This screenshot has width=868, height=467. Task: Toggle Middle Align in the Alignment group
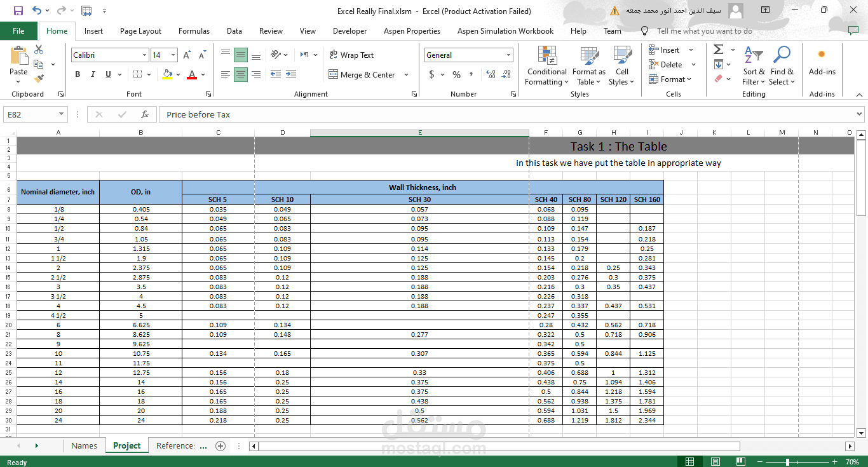pyautogui.click(x=241, y=55)
